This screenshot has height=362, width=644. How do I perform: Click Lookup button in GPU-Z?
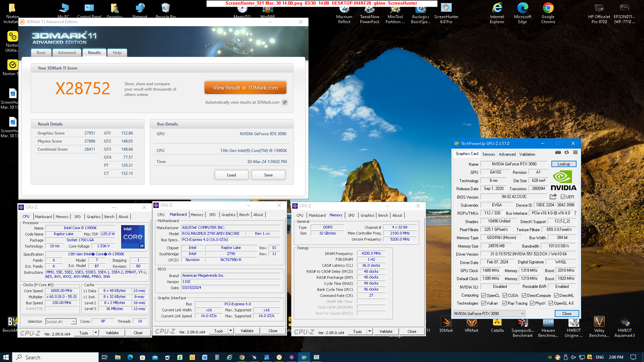[x=563, y=164]
